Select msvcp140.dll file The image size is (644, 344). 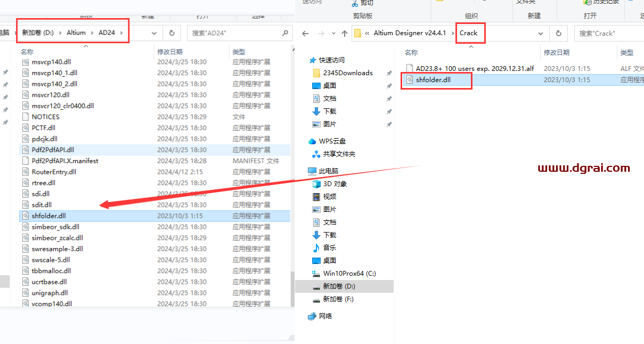pos(51,61)
